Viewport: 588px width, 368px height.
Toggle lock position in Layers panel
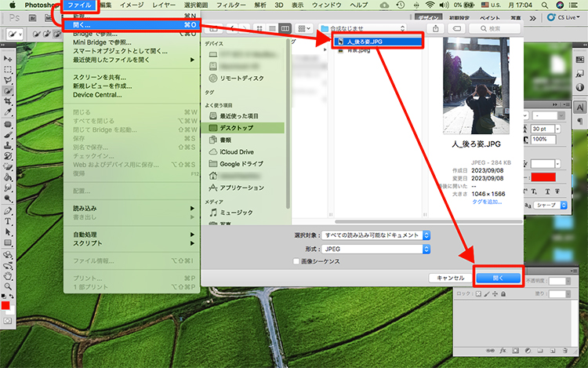point(495,294)
